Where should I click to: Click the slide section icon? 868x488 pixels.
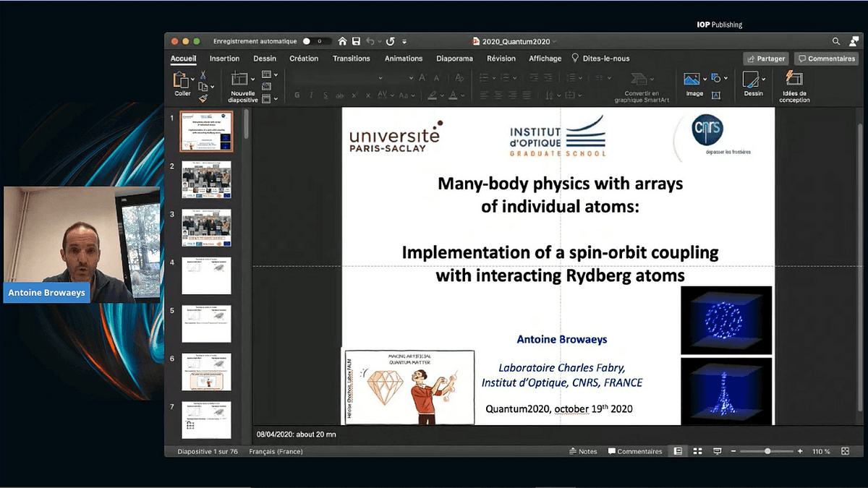tap(266, 98)
